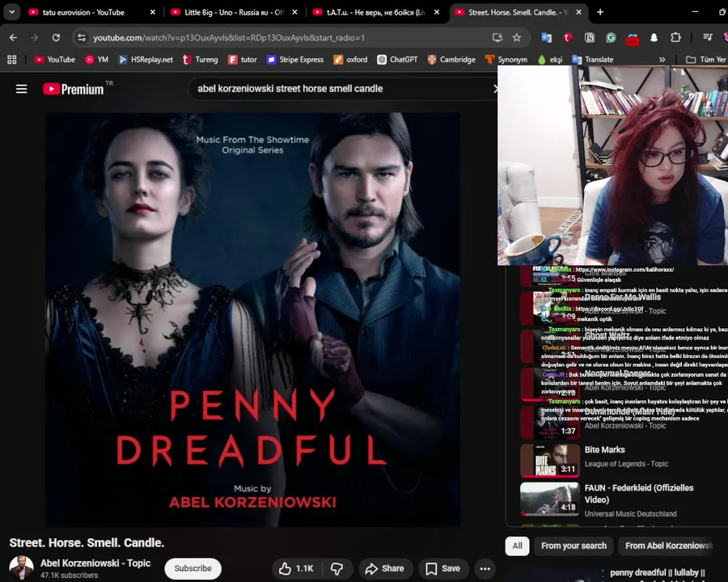Open the YouTube bookmark

[55, 59]
